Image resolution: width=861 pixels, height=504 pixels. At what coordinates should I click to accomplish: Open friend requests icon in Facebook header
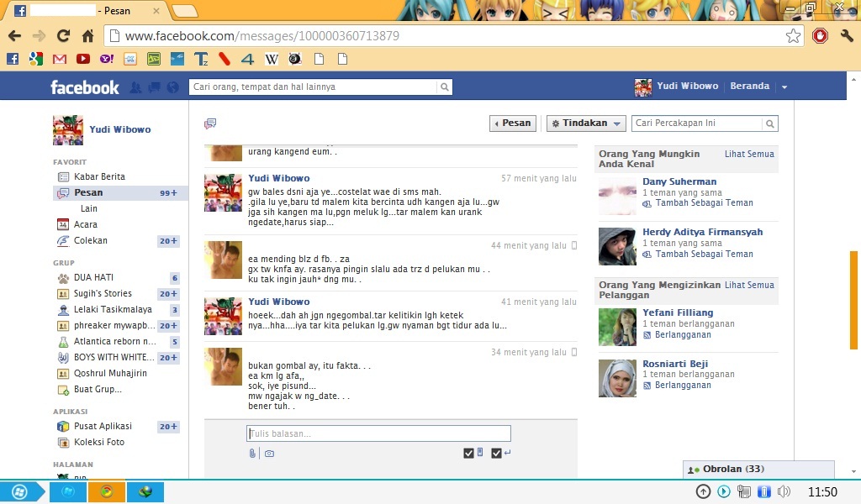[135, 87]
